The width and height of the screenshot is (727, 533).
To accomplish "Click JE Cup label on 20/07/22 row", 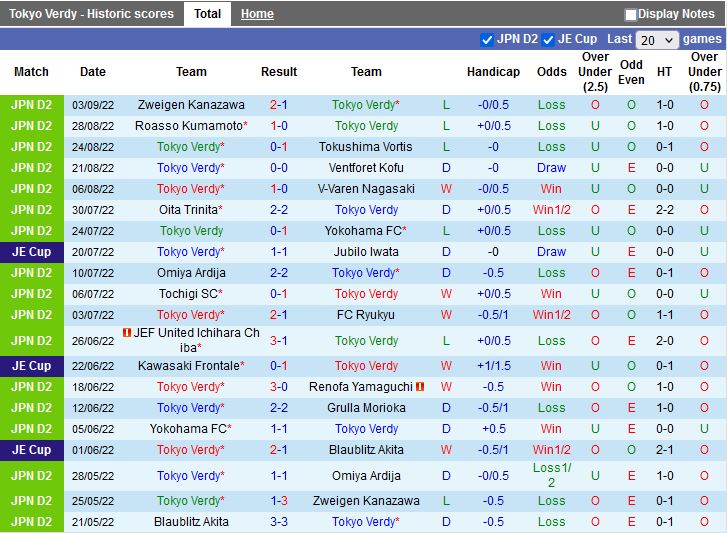I will coord(32,252).
